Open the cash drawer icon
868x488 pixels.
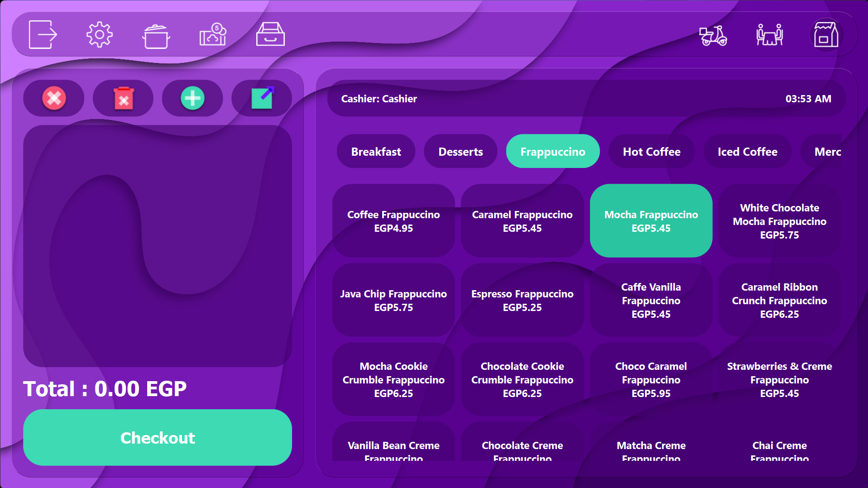click(x=270, y=34)
